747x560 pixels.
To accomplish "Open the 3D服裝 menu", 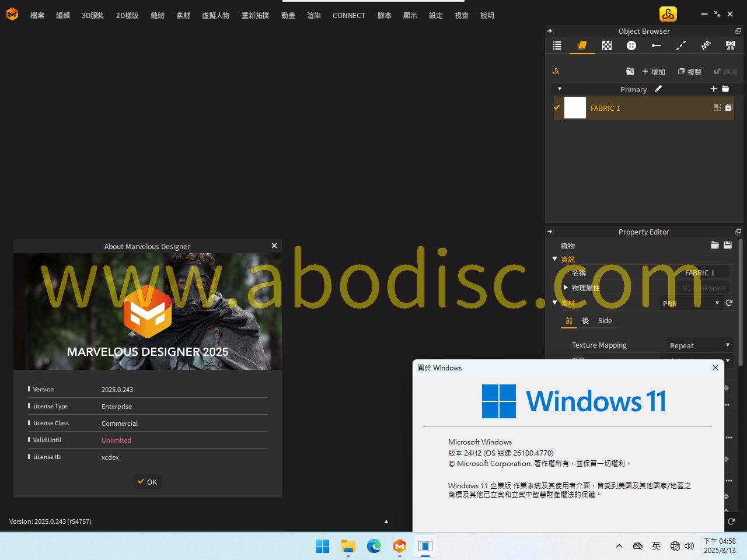I will (93, 16).
